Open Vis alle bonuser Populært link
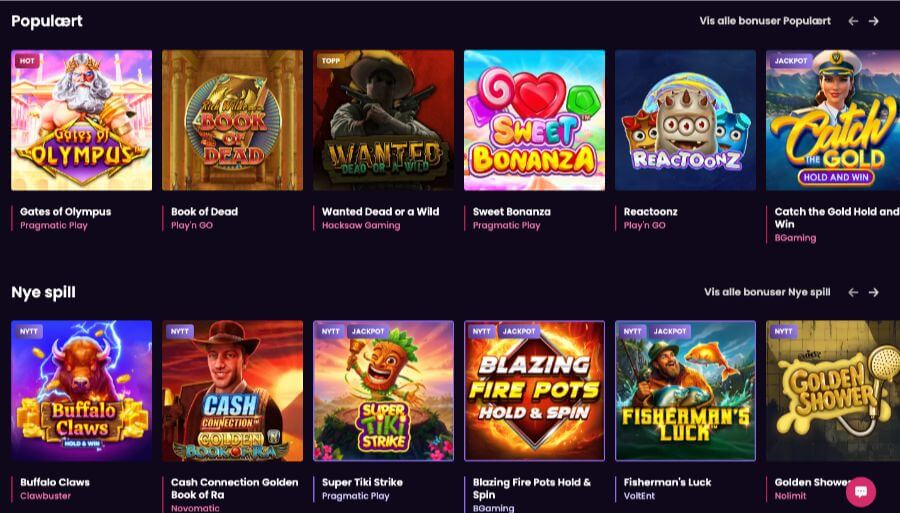 point(765,21)
